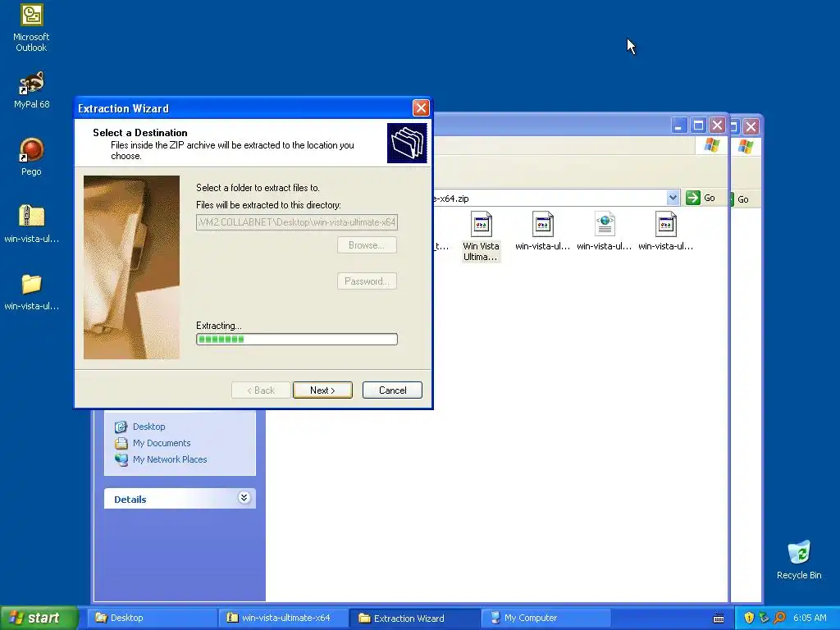The height and width of the screenshot is (630, 840).
Task: Switch to Desktop taskbar button
Action: coord(152,618)
